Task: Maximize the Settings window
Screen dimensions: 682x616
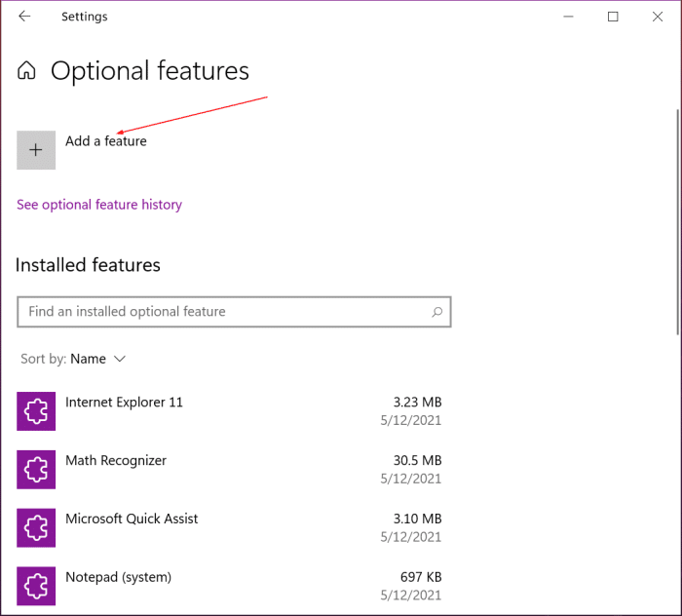Action: click(613, 17)
